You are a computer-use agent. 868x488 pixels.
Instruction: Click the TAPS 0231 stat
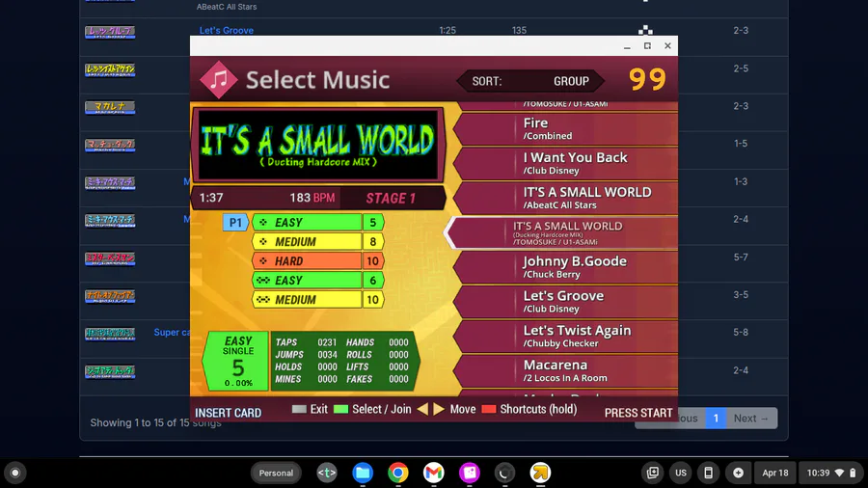(306, 342)
